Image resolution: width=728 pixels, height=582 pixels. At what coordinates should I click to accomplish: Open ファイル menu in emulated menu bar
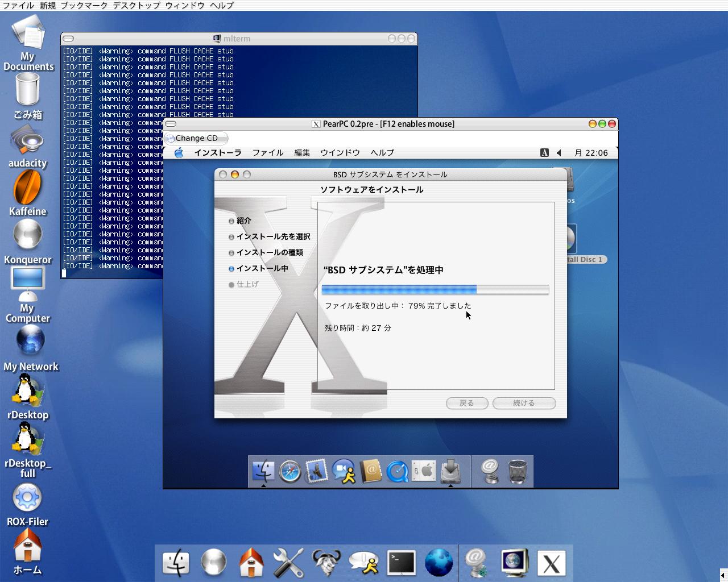coord(268,152)
